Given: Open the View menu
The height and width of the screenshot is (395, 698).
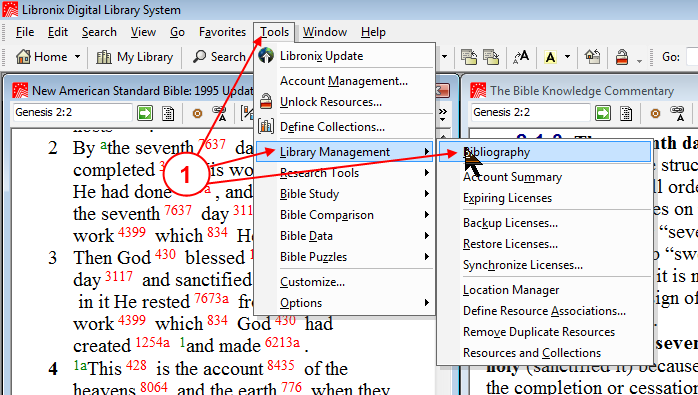Looking at the screenshot, I should click(143, 32).
